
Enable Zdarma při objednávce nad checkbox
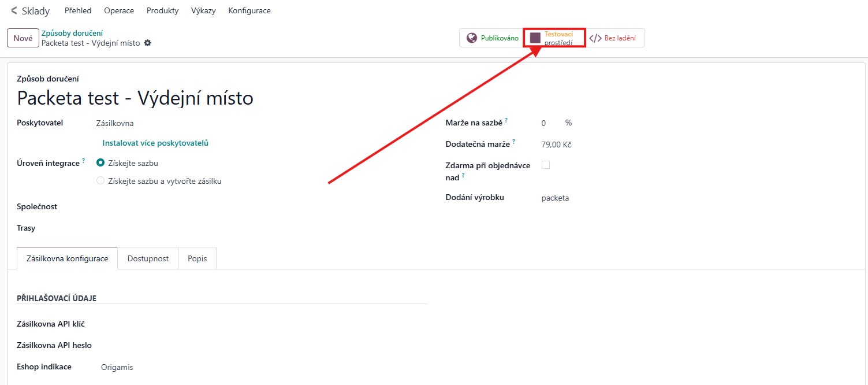pyautogui.click(x=546, y=165)
